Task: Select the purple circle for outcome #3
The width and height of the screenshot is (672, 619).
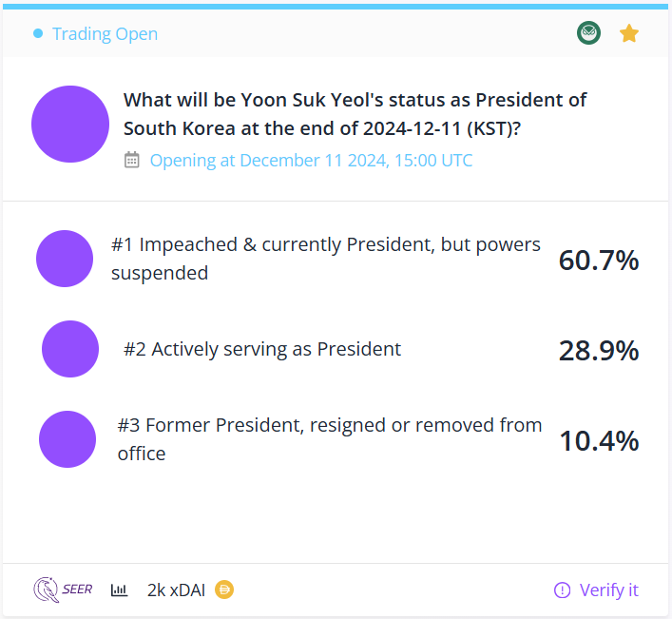Action: point(67,439)
